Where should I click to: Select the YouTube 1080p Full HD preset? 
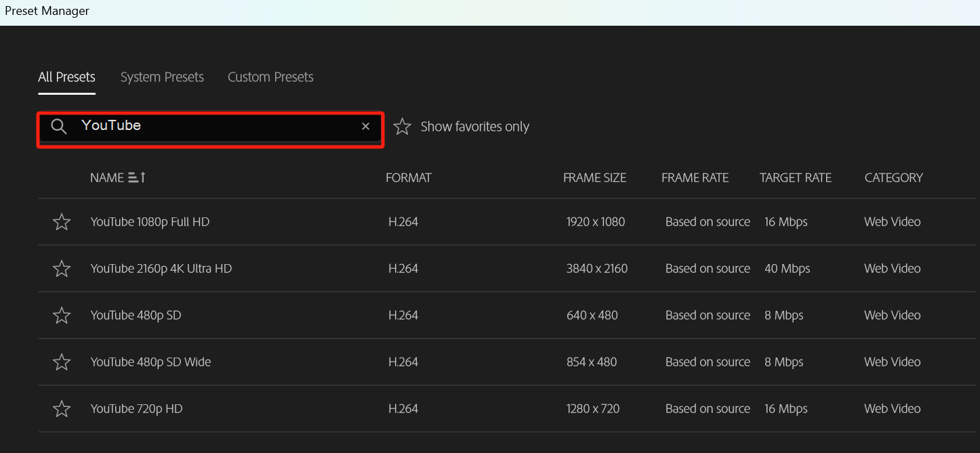tap(150, 222)
